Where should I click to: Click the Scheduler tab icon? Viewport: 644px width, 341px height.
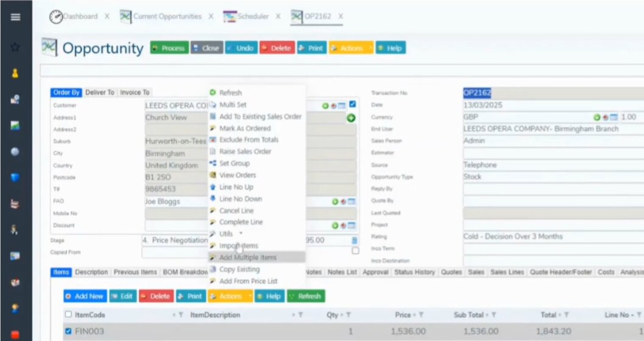tap(230, 17)
